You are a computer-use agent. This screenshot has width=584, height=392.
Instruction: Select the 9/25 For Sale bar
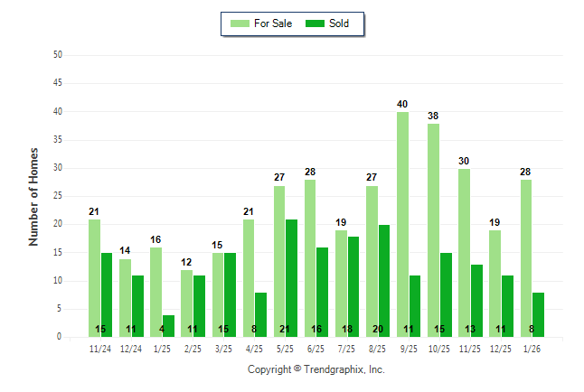click(402, 224)
